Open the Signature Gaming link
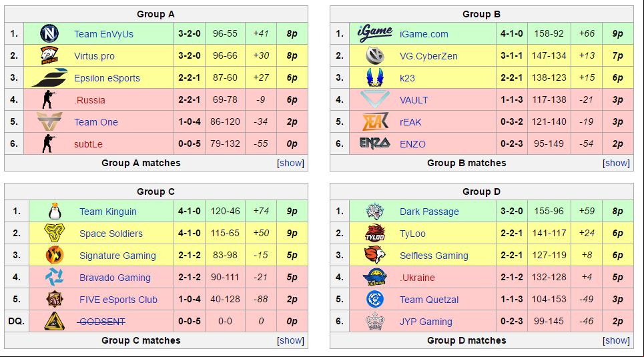 (x=117, y=256)
